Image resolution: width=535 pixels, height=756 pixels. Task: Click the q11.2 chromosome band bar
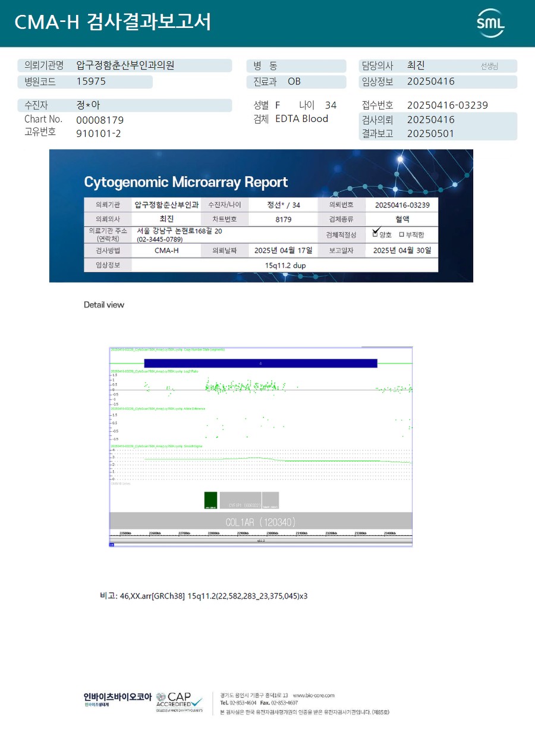260,541
